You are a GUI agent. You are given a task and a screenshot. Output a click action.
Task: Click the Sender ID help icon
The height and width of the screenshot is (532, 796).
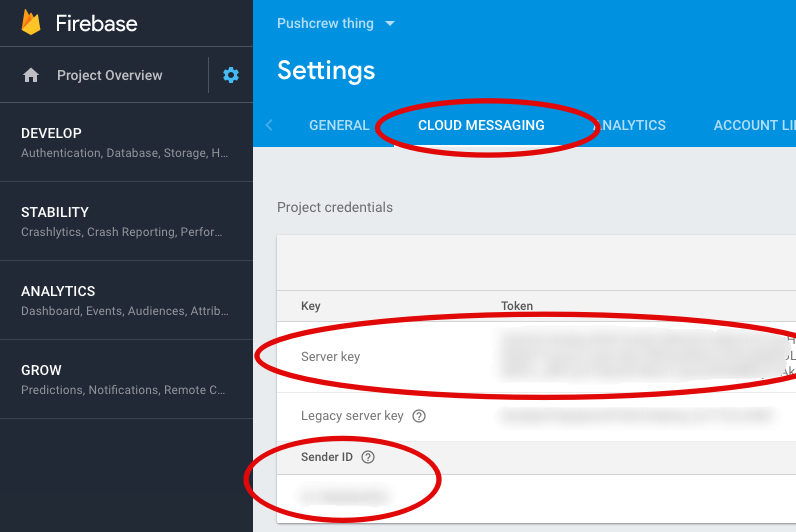tap(368, 457)
